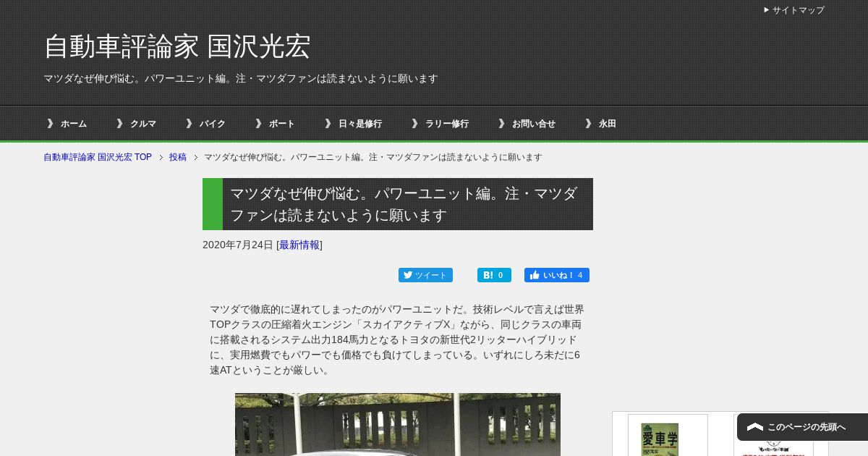Click the current page title in the breadcrumb
868x456 pixels.
point(373,157)
